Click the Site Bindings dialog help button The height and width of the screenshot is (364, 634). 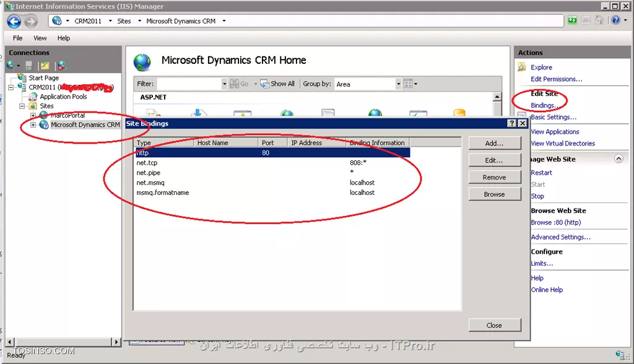(512, 123)
